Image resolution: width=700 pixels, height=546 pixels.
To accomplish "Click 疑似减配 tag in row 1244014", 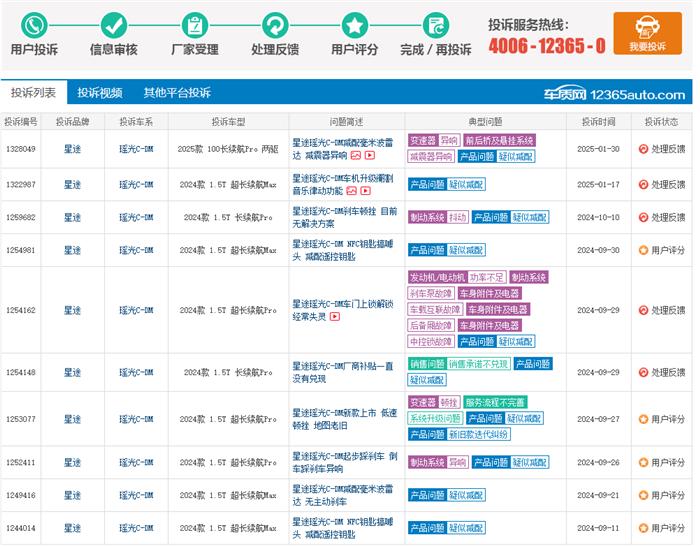I will (466, 528).
